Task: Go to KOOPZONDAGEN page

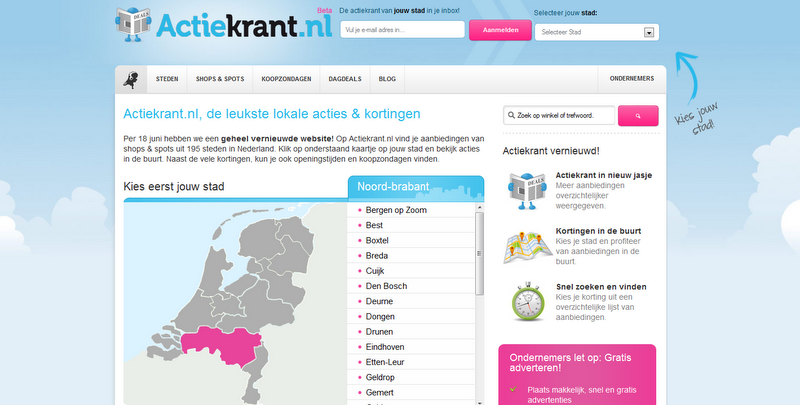Action: click(x=286, y=79)
